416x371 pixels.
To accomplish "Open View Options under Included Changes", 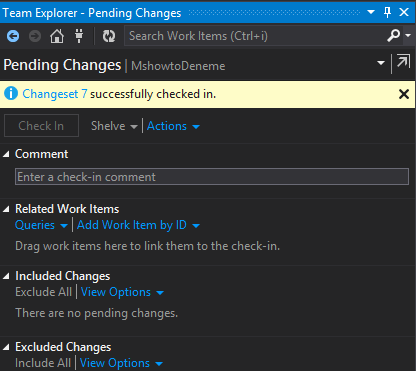I will (122, 292).
